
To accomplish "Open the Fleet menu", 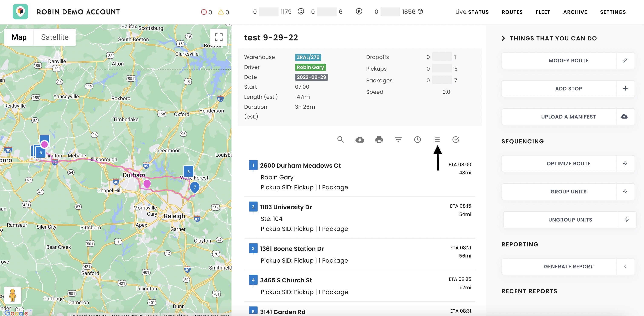I will click(x=543, y=12).
